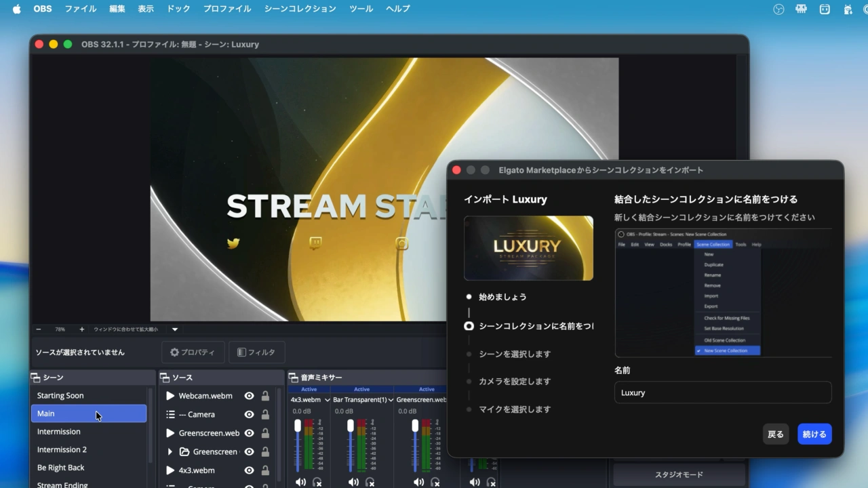Click the ソース panel pop-out icon
This screenshot has height=488, width=868.
(x=165, y=378)
